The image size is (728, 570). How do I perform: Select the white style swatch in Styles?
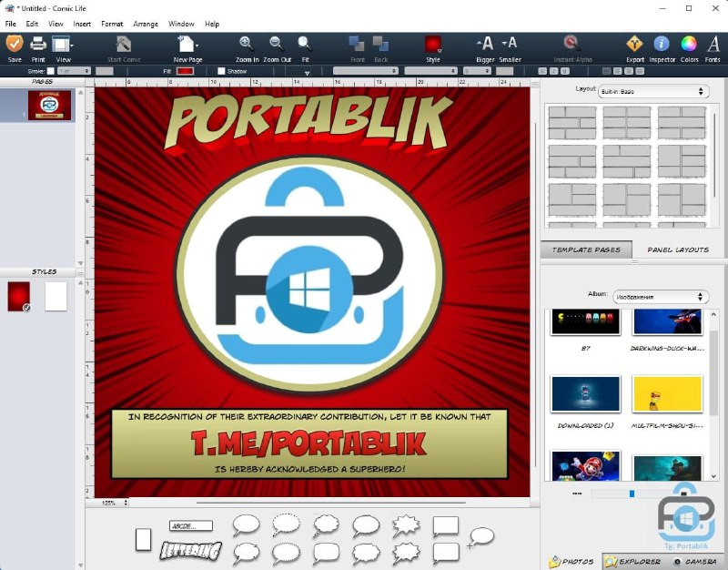[x=56, y=296]
